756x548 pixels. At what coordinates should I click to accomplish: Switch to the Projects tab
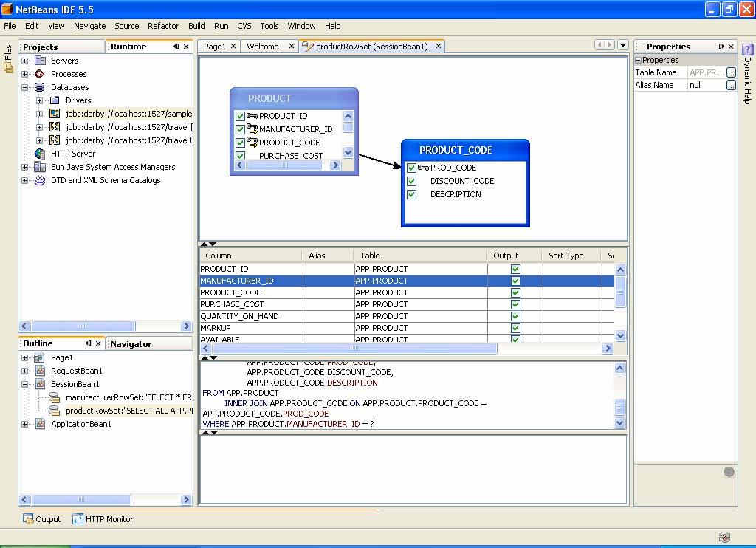coord(41,47)
